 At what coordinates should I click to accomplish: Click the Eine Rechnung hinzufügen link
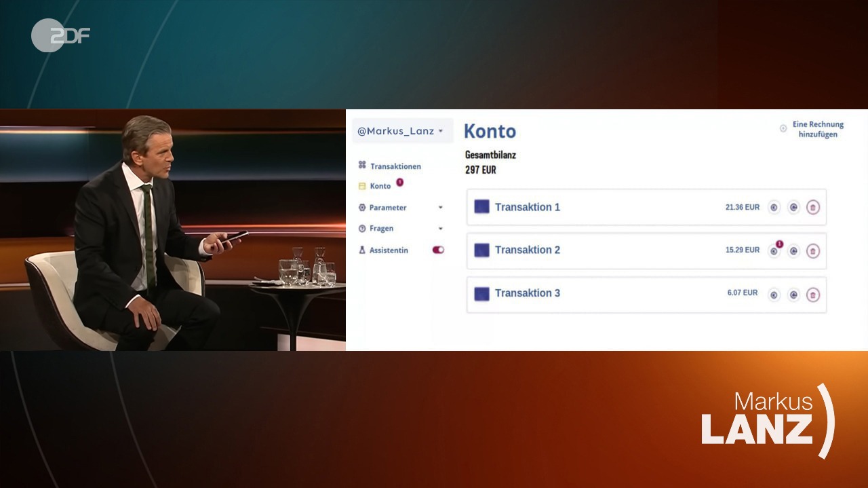coord(817,129)
